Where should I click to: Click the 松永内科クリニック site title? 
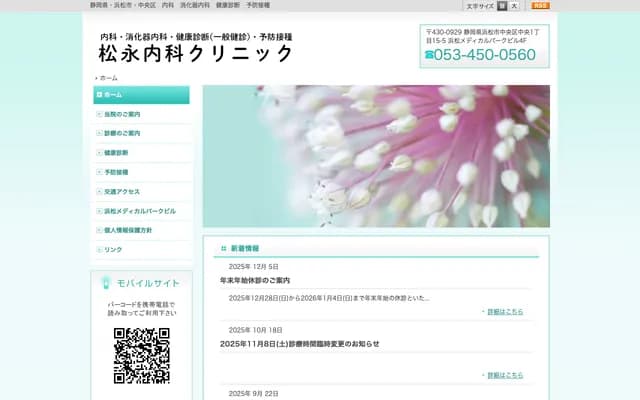point(196,54)
